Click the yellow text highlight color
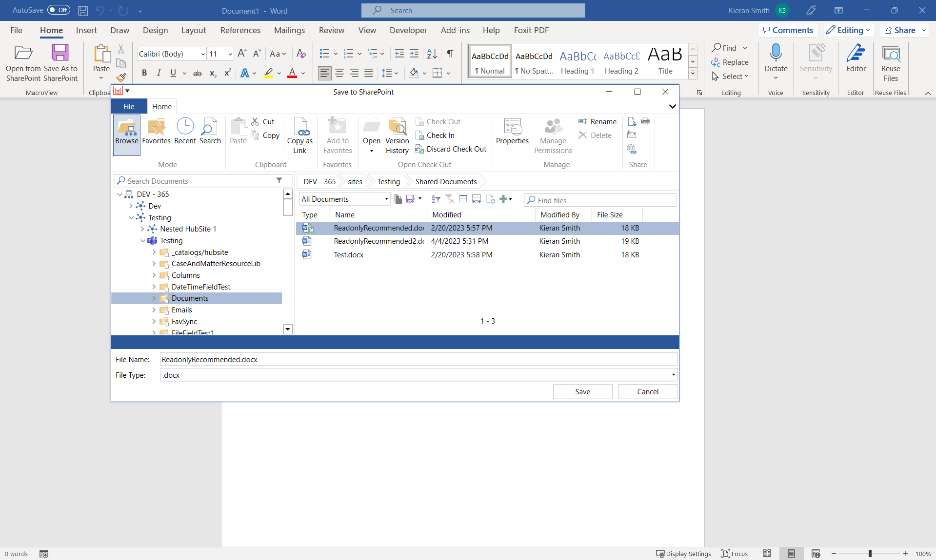 pos(268,73)
